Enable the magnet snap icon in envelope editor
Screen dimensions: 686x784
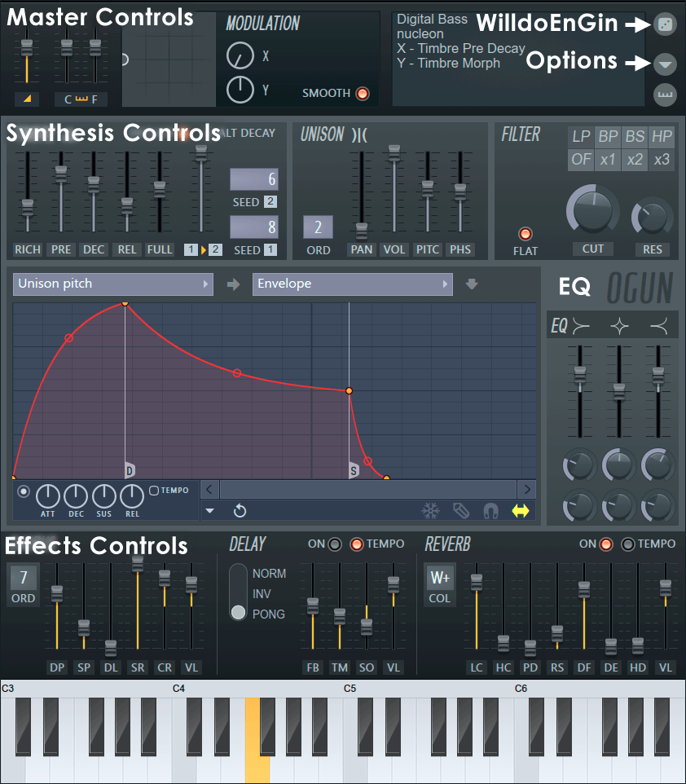pyautogui.click(x=490, y=510)
